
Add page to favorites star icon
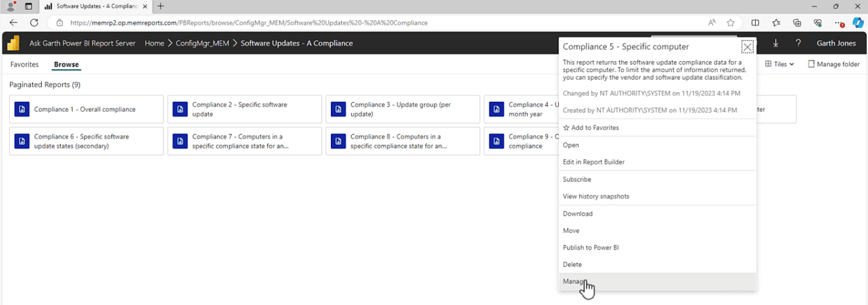(731, 22)
